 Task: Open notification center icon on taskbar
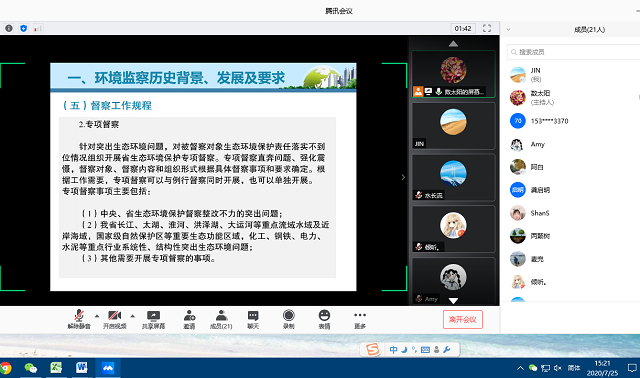(x=632, y=368)
